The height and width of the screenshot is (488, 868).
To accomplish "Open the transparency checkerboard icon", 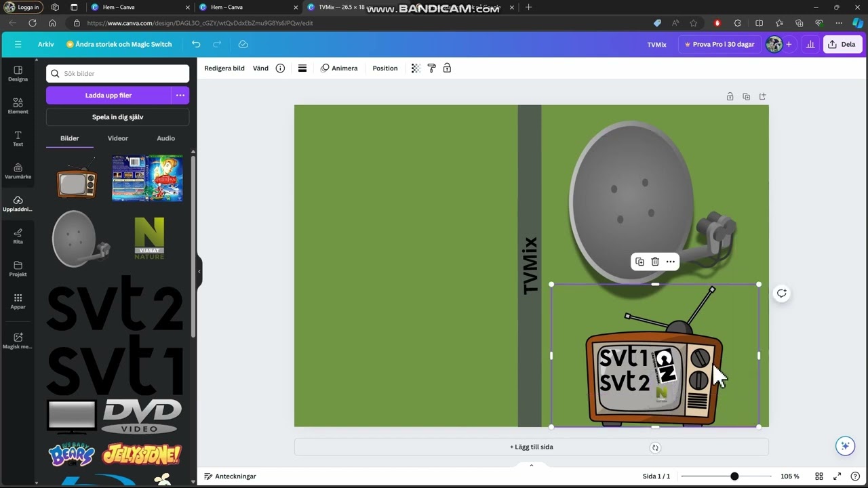I will click(x=416, y=68).
